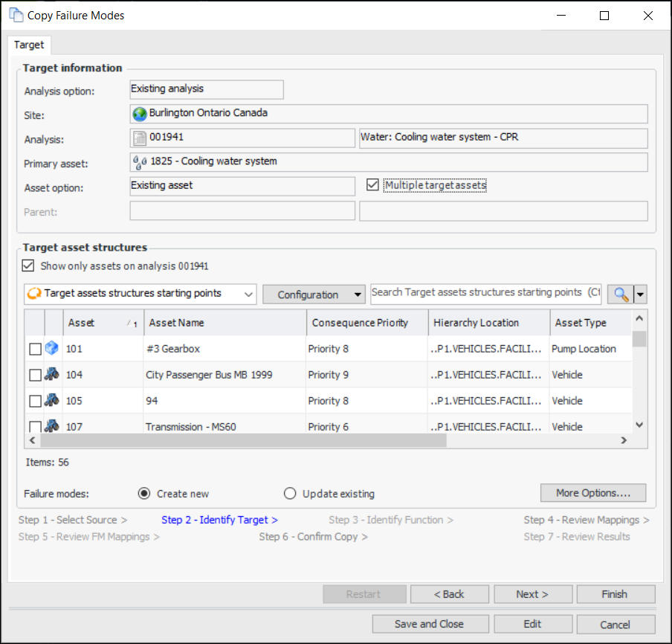Viewport: 672px width, 644px height.
Task: Click the vehicle icon for asset 104
Action: click(52, 375)
